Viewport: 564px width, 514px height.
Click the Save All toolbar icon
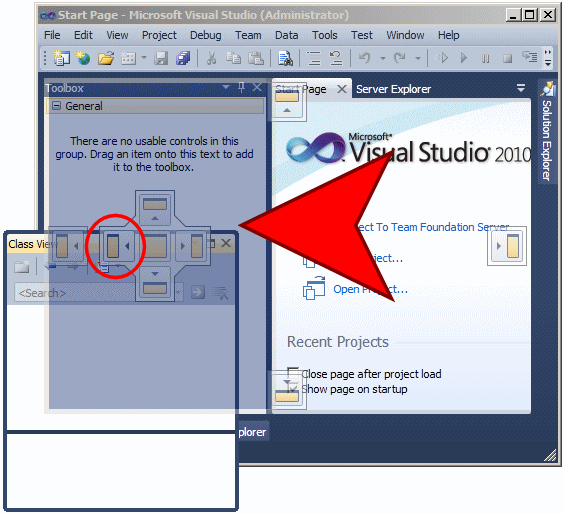pyautogui.click(x=183, y=58)
